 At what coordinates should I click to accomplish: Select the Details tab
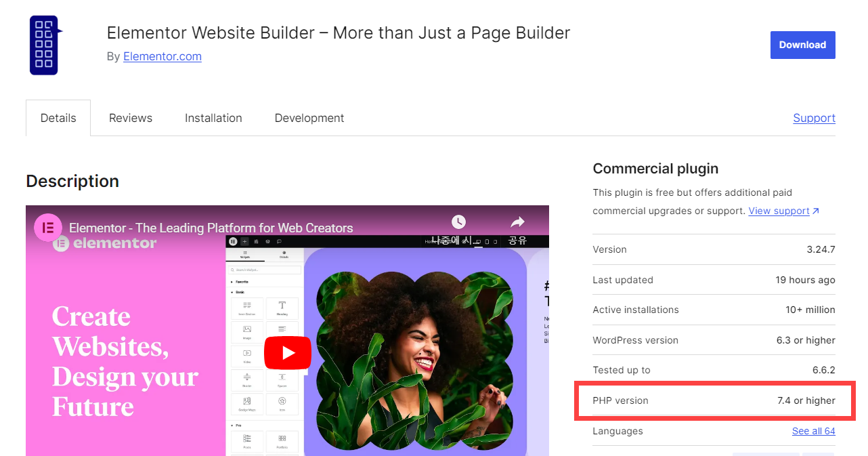pyautogui.click(x=58, y=118)
